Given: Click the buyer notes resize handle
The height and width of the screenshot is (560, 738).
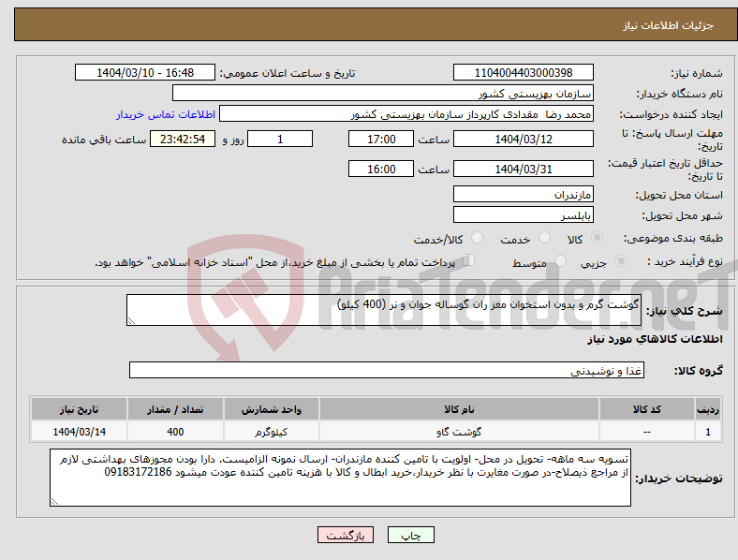Looking at the screenshot, I should click(x=54, y=502).
